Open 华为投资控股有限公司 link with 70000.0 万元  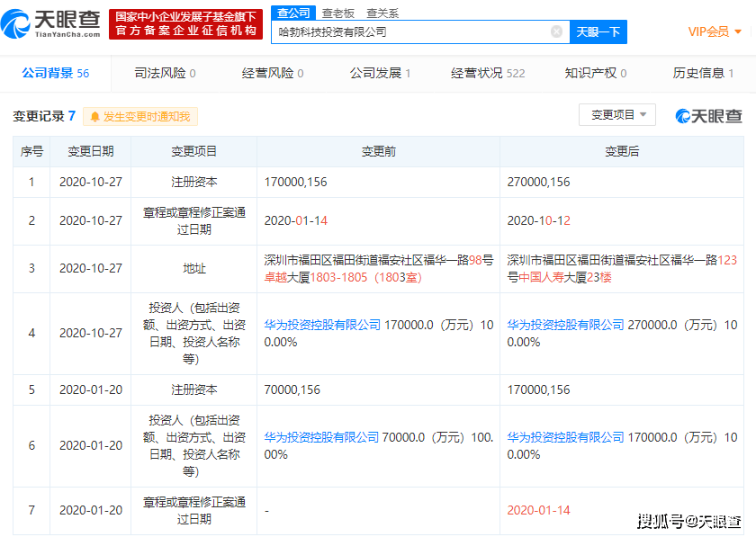321,437
